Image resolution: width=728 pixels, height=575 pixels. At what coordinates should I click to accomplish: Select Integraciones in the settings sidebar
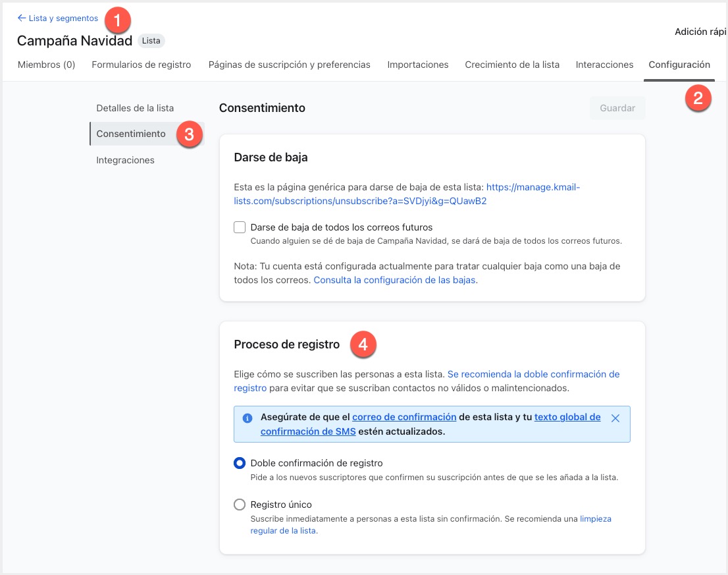(x=125, y=160)
